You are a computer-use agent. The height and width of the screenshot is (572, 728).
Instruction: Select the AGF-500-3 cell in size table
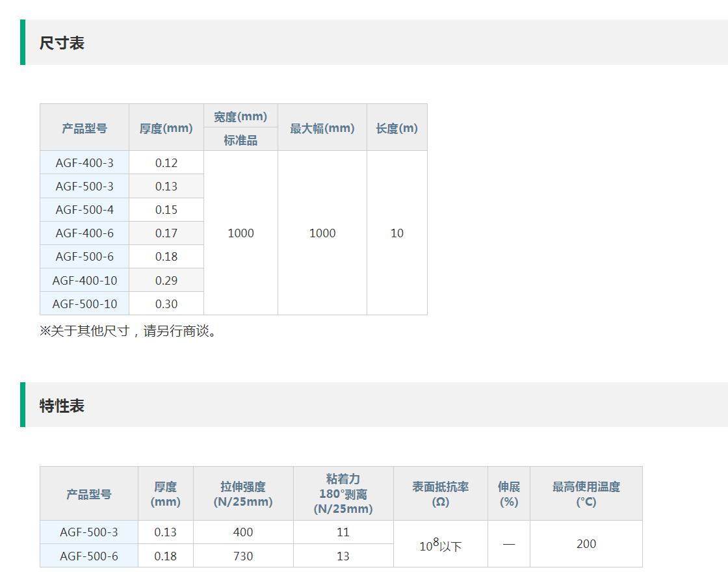point(84,186)
